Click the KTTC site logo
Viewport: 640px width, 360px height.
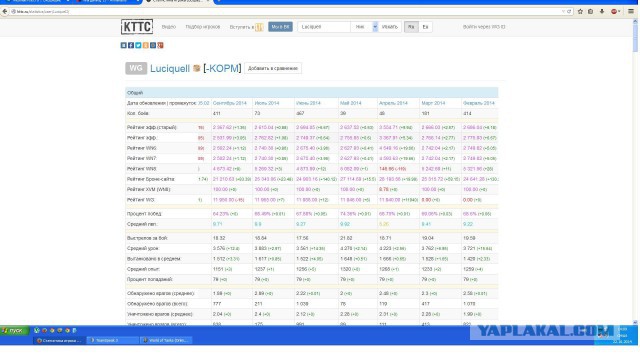coord(137,27)
